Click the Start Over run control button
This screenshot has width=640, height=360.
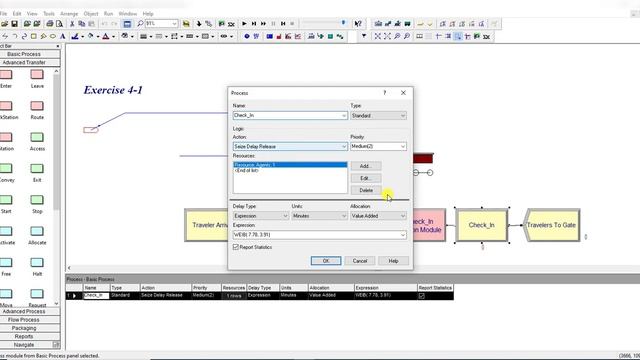[283, 24]
